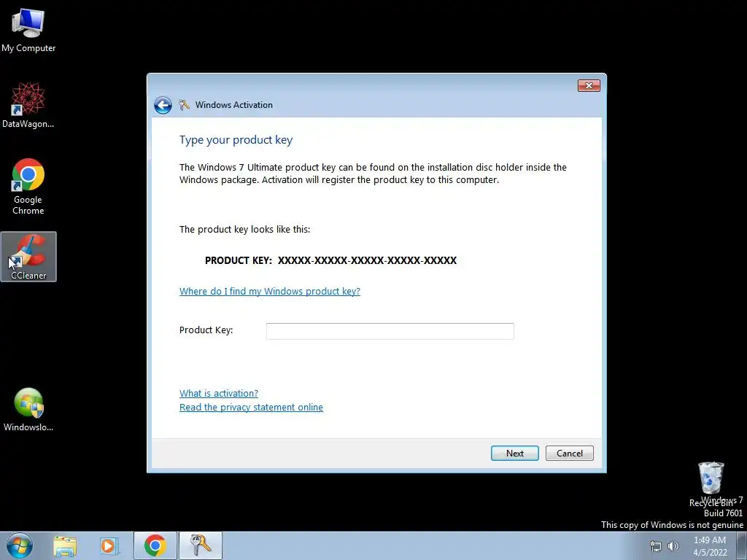Go back with the blue arrow button
Image resolution: width=747 pixels, height=560 pixels.
pos(163,105)
